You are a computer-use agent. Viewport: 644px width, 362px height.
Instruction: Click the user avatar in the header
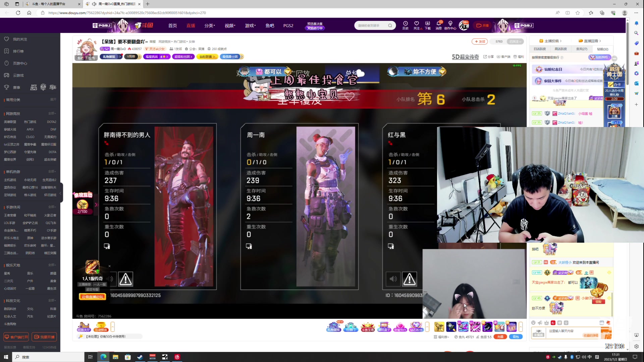click(464, 25)
